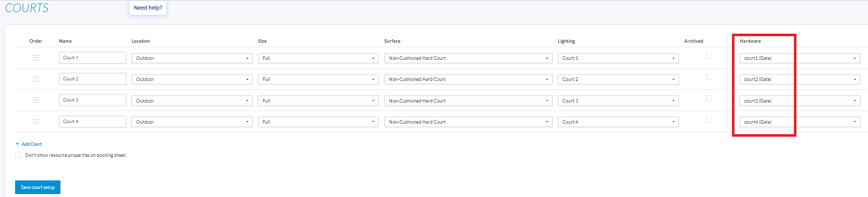This screenshot has width=868, height=197.
Task: Tick the Archived checkbox for Court 4
Action: tap(709, 120)
